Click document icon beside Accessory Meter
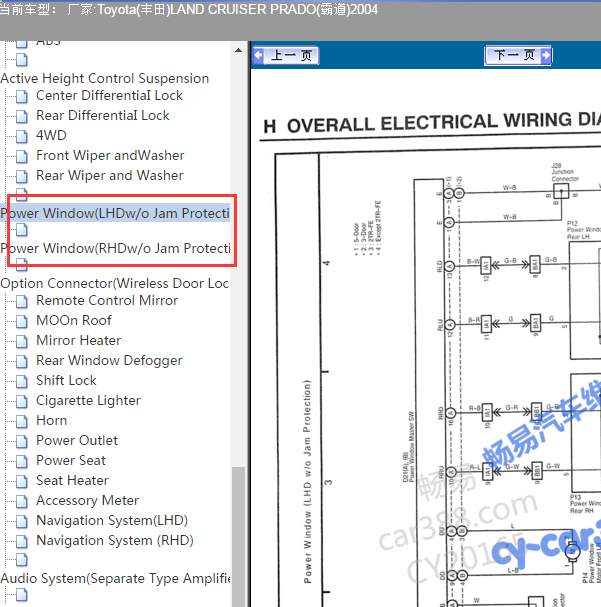The width and height of the screenshot is (601, 607). pyautogui.click(x=22, y=501)
